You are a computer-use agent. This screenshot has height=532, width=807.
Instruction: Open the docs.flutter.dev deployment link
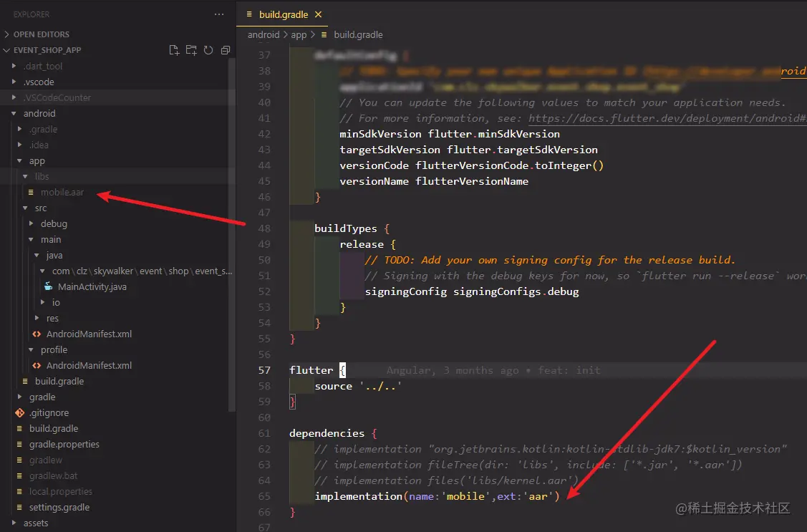(667, 118)
